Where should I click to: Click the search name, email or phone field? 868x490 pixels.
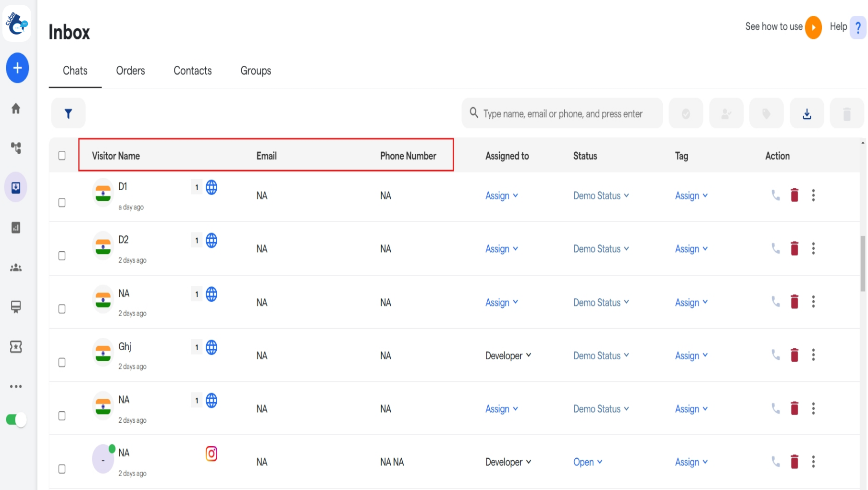point(562,114)
